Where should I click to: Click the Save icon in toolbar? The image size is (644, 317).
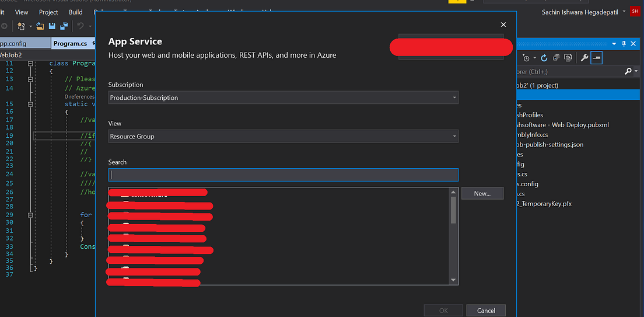click(52, 26)
